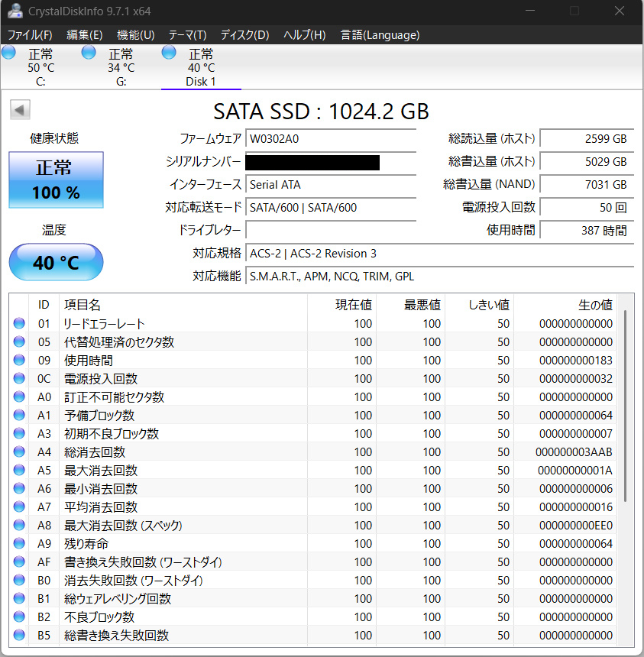
Task: Click the しきい値 column header
Action: tap(479, 305)
